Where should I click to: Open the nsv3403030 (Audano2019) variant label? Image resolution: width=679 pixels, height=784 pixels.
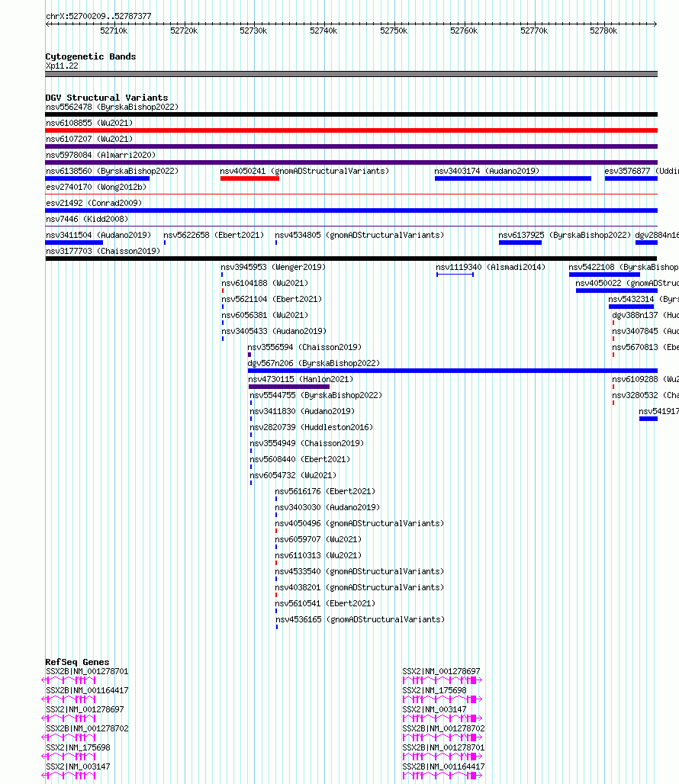pyautogui.click(x=327, y=507)
